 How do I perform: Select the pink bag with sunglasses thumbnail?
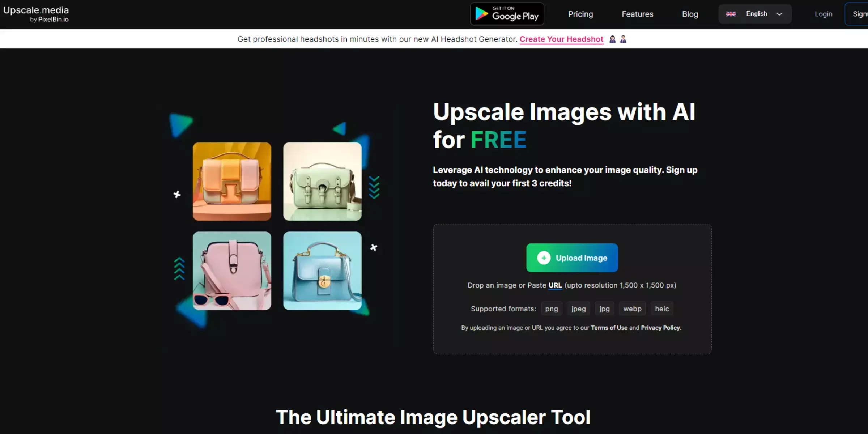(x=232, y=271)
